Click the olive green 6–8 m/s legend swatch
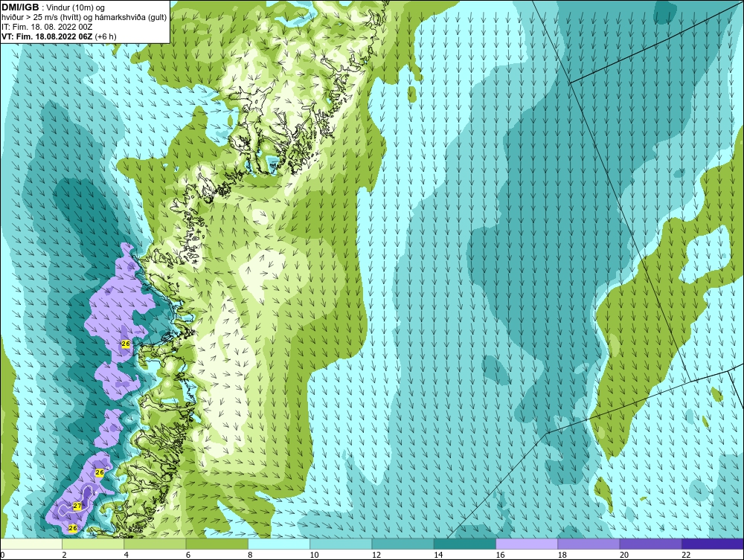 coord(217,544)
